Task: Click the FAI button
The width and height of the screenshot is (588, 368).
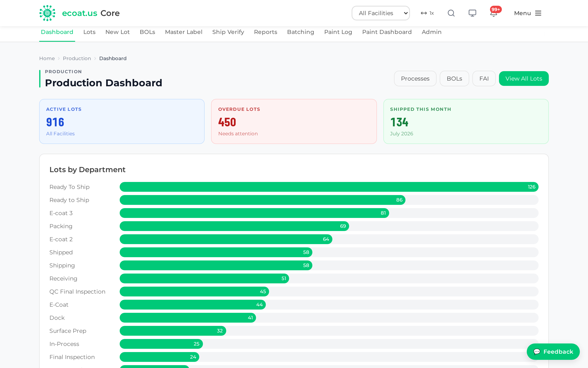Action: coord(484,79)
